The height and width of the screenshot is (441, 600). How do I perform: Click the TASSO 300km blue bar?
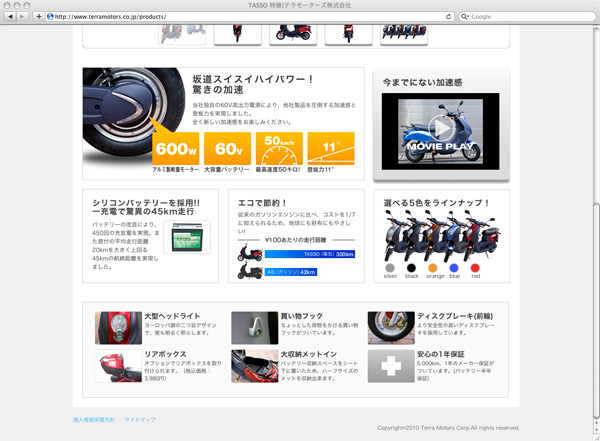point(310,254)
